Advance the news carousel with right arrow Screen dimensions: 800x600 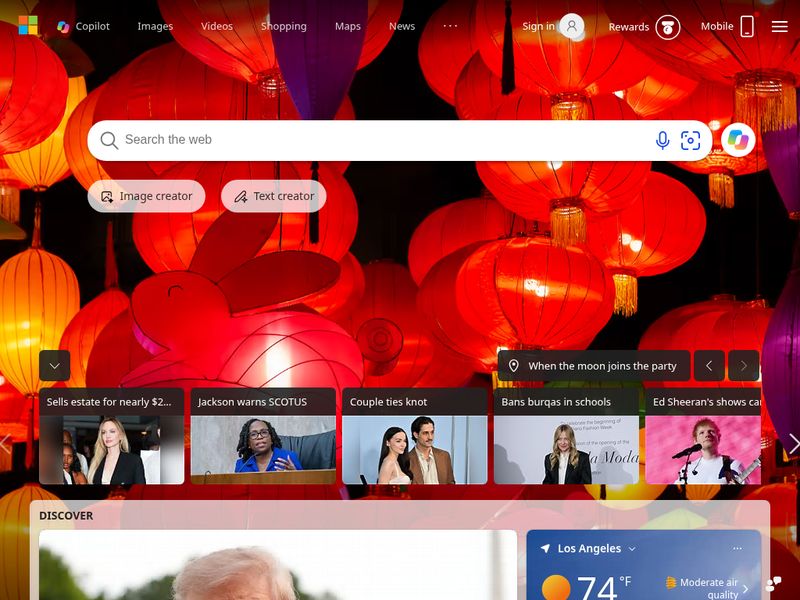tap(793, 443)
